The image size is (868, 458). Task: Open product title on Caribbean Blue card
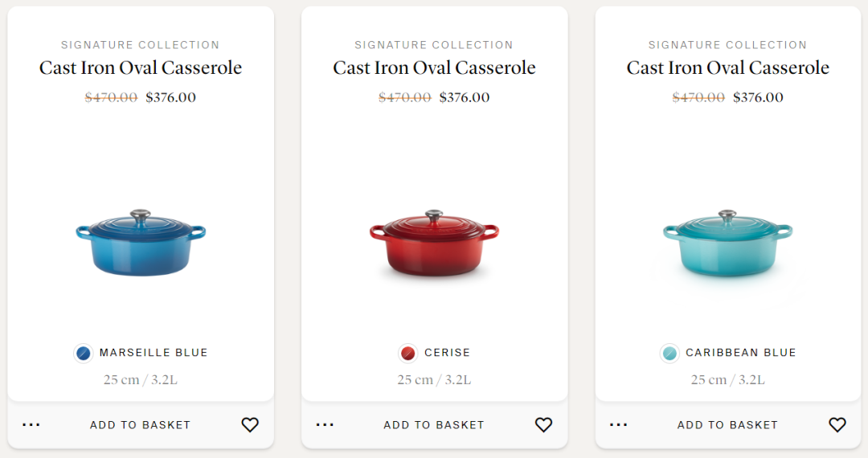tap(727, 68)
